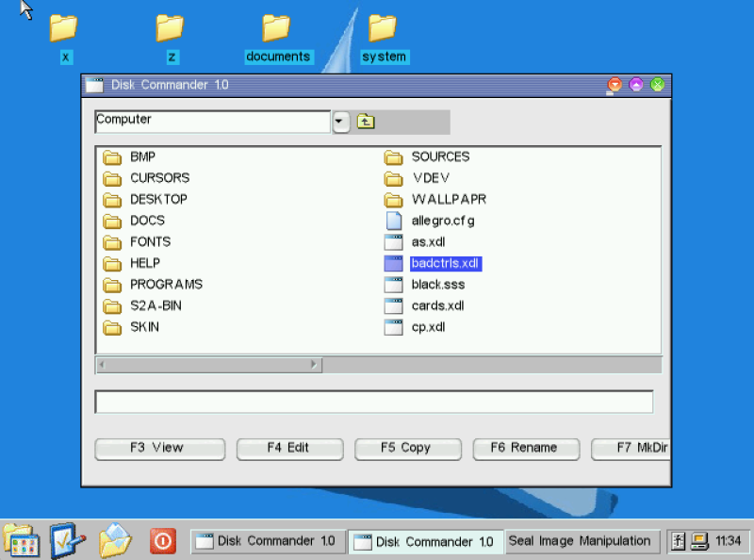The image size is (754, 560).
Task: Click the right arrow of the horizontal scrollbar
Action: (x=314, y=364)
